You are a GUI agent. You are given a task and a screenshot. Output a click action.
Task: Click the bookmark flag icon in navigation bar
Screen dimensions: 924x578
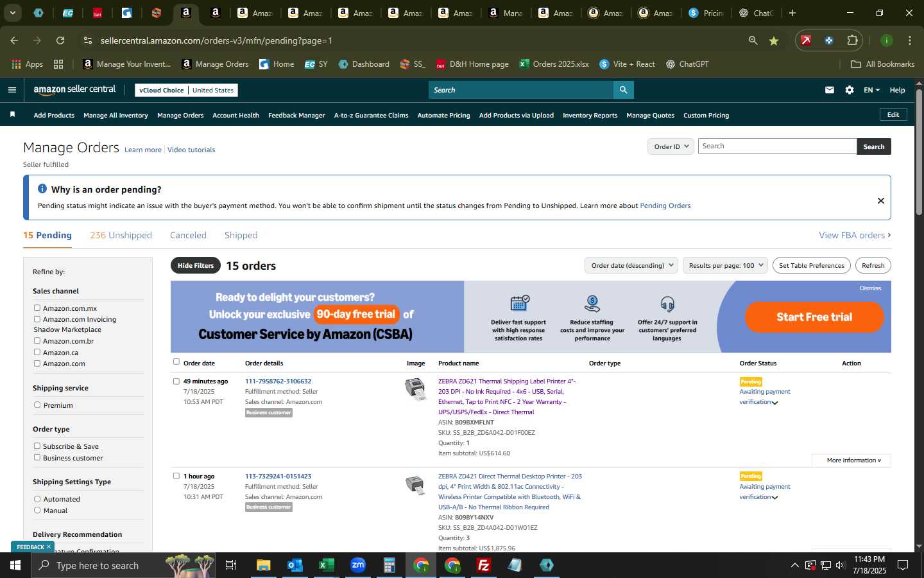12,114
